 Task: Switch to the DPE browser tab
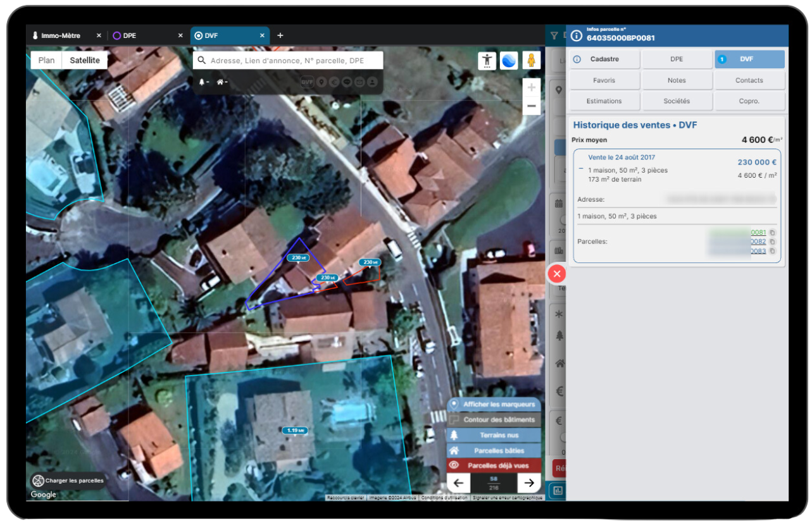click(x=130, y=35)
